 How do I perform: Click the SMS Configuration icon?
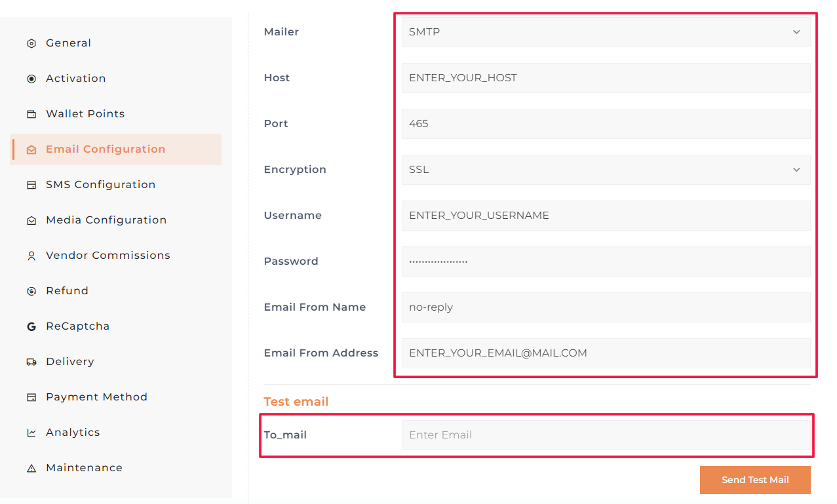tap(31, 185)
